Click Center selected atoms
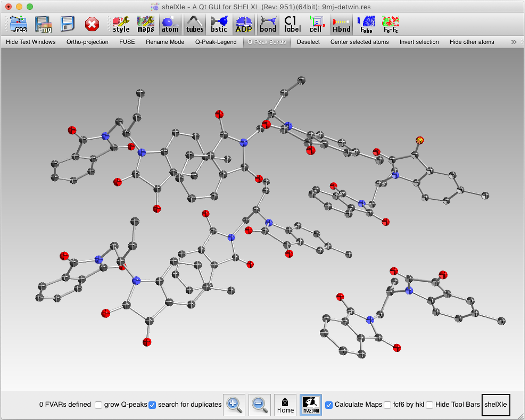Viewport: 525px width, 420px height. [360, 42]
